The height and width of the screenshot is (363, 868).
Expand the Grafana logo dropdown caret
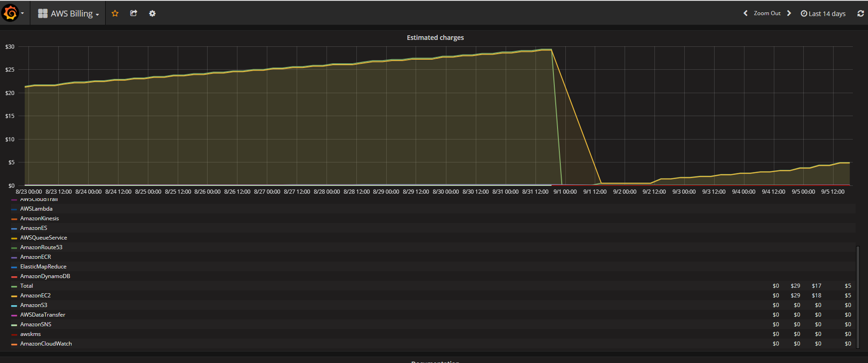point(22,13)
